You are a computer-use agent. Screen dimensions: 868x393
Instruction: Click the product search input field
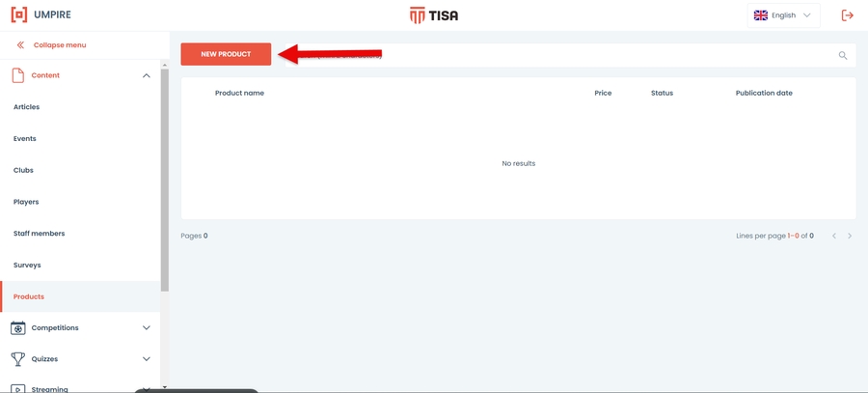coord(570,55)
